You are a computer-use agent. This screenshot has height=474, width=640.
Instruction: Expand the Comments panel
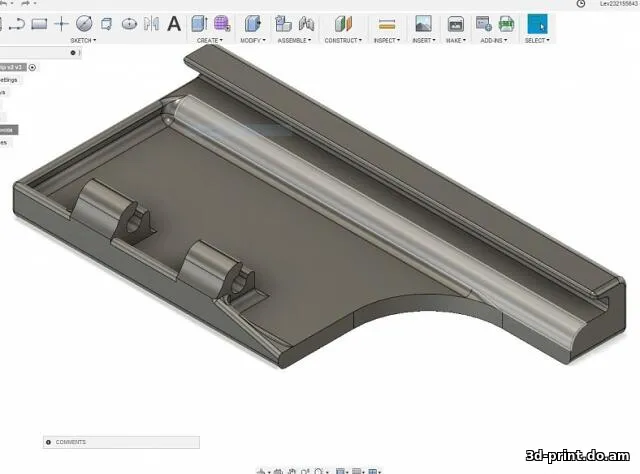47,442
